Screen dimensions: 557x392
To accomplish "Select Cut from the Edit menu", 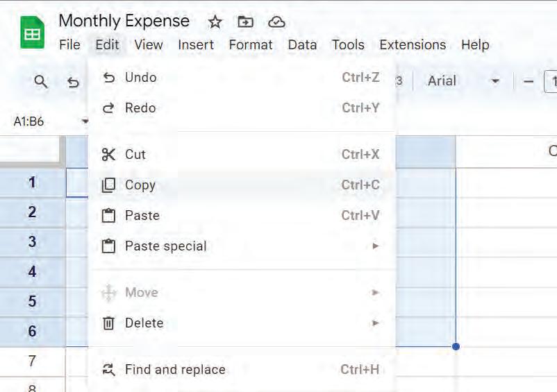I will 135,155.
